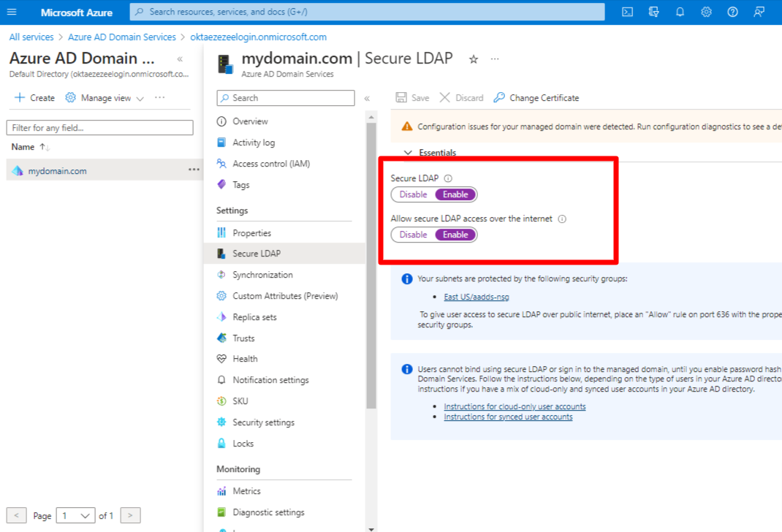
Task: Open the page number dropdown
Action: point(75,515)
